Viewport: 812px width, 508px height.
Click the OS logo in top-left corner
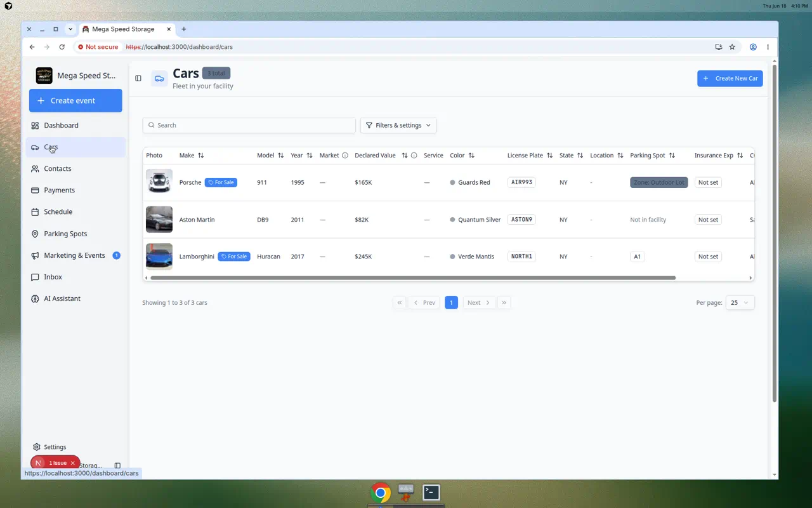(x=8, y=6)
